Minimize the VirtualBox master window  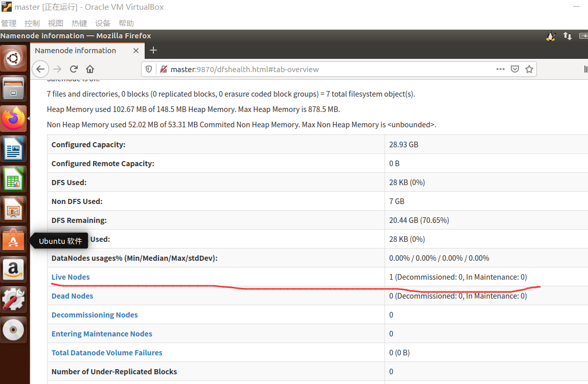[x=576, y=7]
